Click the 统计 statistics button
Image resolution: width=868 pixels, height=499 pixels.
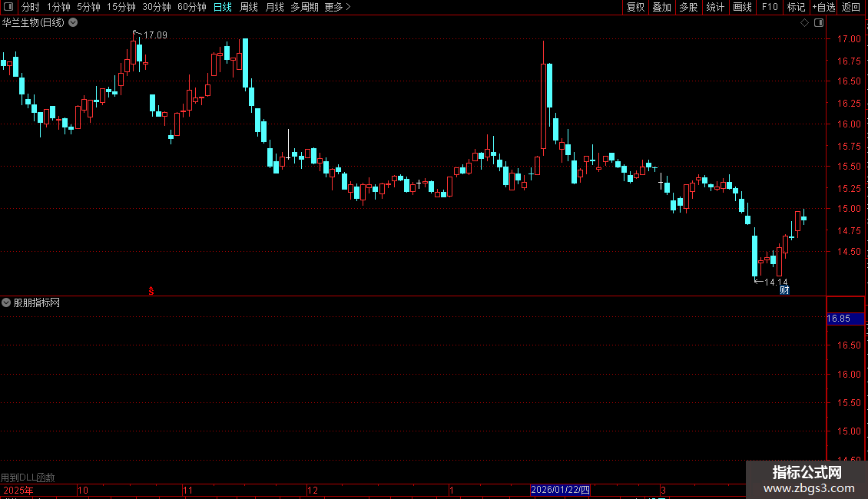[x=714, y=7]
